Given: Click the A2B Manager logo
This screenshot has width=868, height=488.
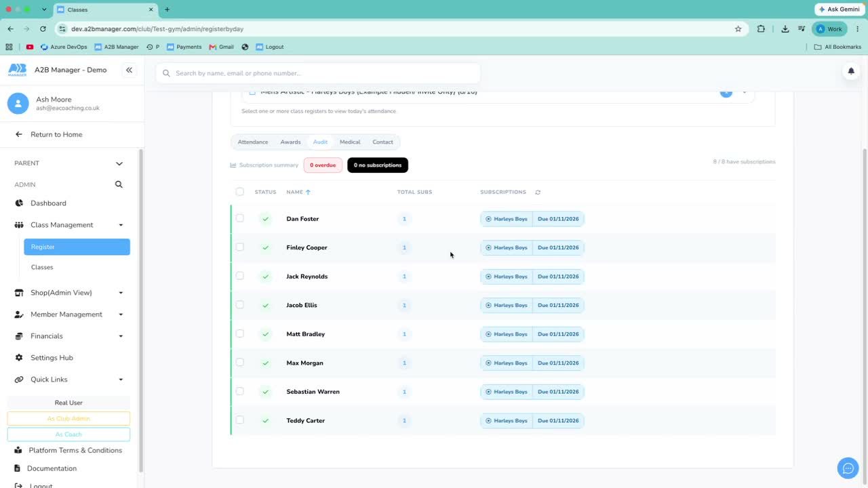Looking at the screenshot, I should (18, 70).
